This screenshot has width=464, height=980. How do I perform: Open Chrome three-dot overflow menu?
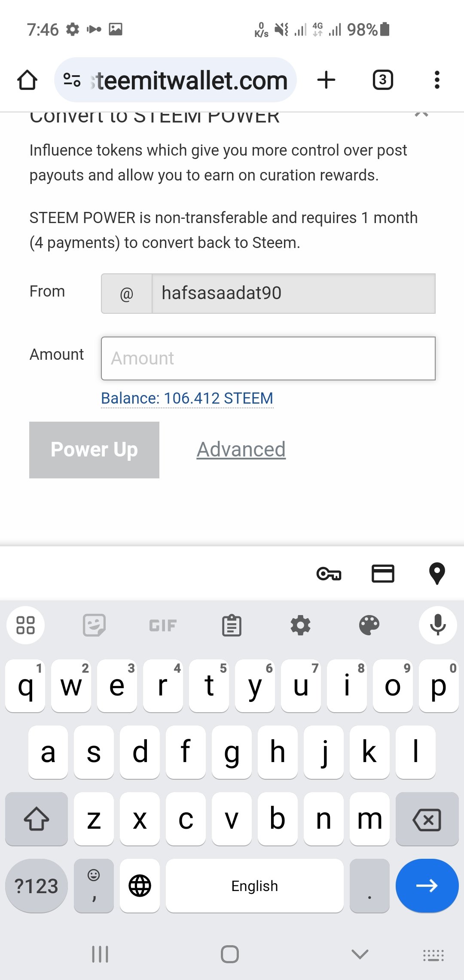tap(437, 80)
